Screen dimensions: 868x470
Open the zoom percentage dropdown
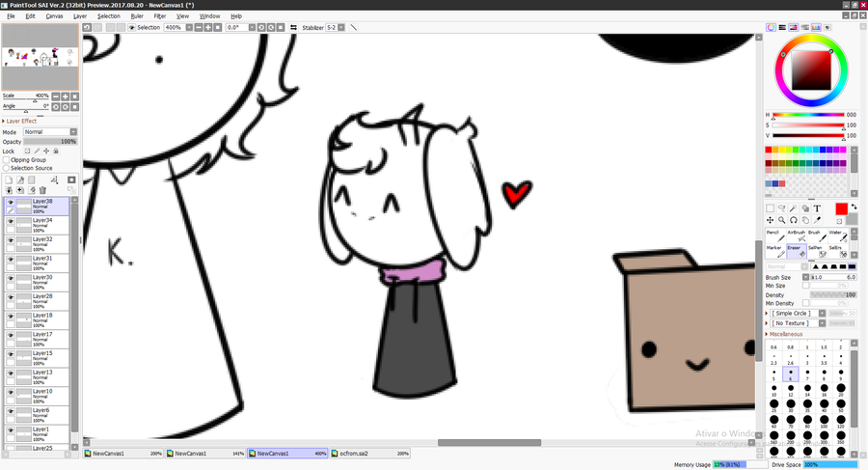coord(189,27)
